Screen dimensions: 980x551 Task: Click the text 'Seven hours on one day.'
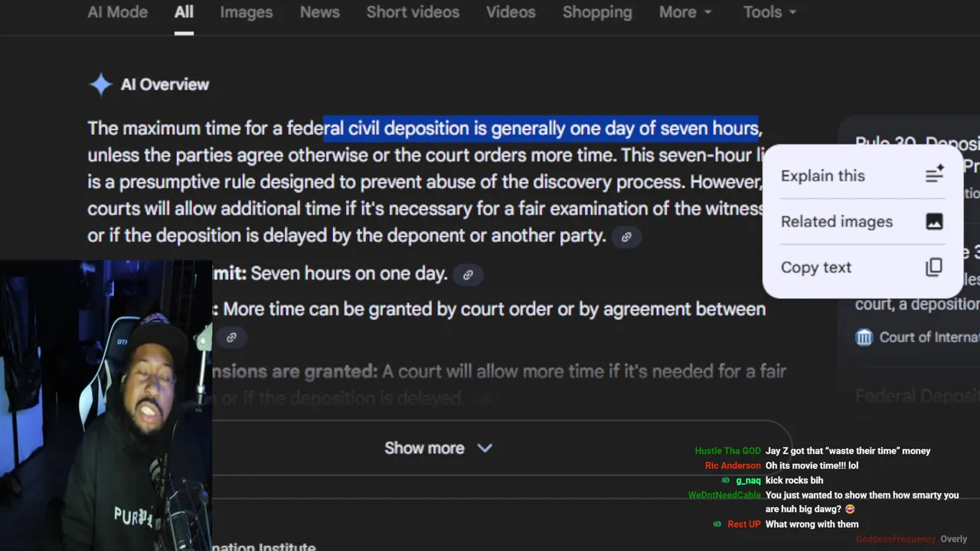(349, 274)
